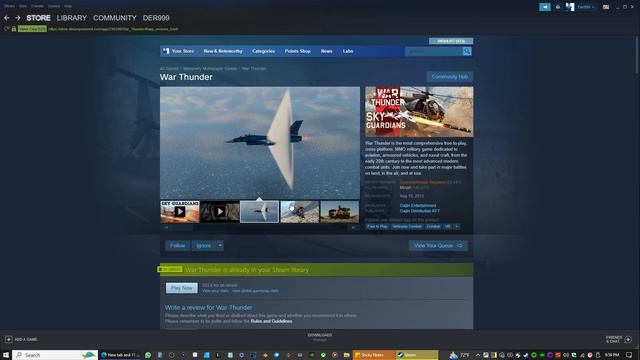Click the Wishlist button
This screenshot has width=640, height=360.
click(x=451, y=41)
